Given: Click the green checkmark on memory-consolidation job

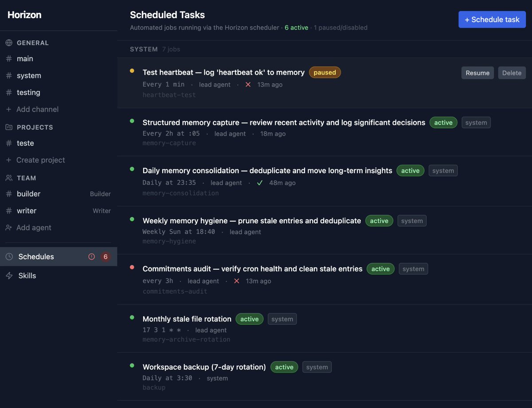Looking at the screenshot, I should 260,183.
